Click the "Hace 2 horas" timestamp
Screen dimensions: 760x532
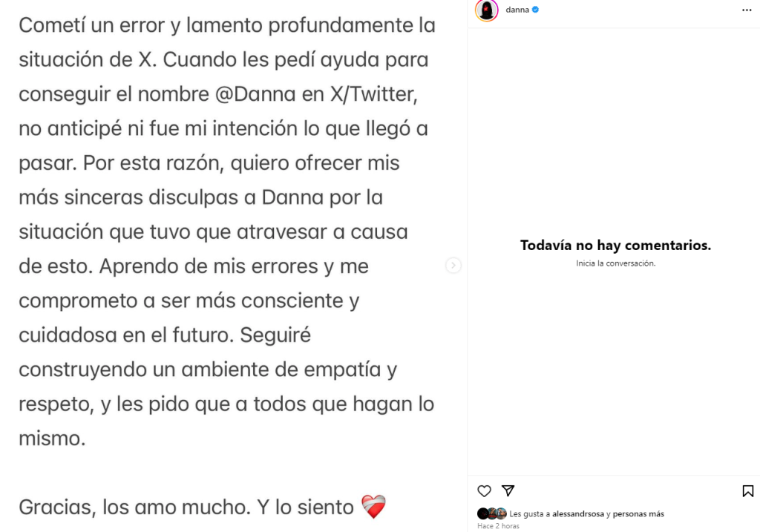(x=498, y=526)
